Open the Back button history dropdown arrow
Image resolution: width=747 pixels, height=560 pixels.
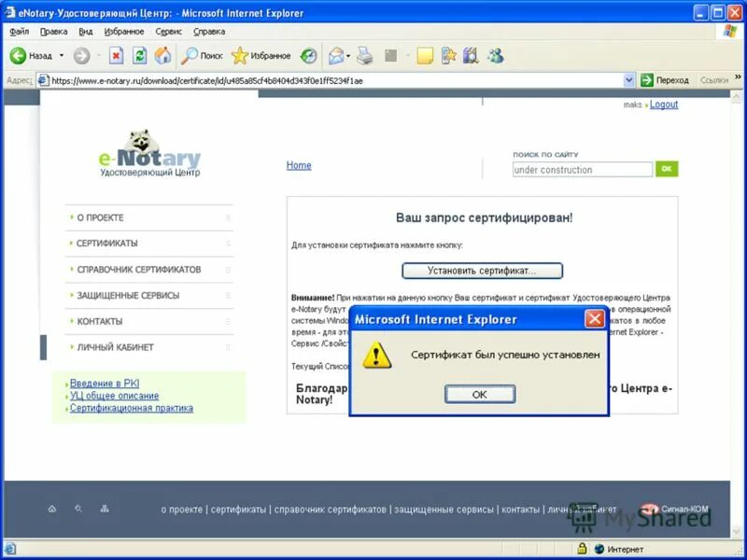click(62, 56)
